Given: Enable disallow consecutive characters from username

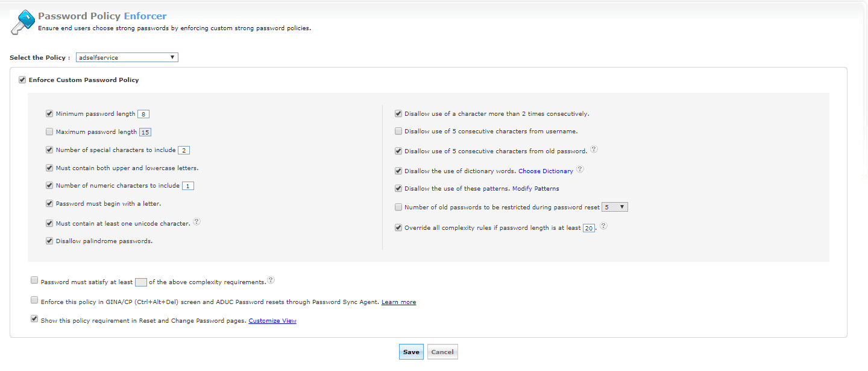Looking at the screenshot, I should pyautogui.click(x=398, y=131).
